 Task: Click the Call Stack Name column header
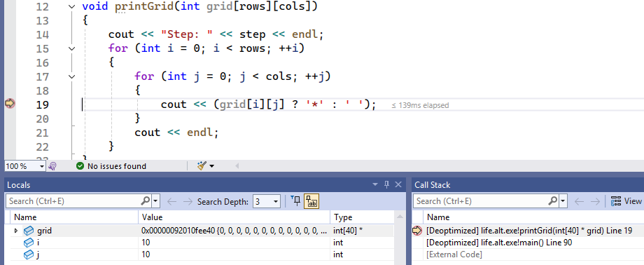534,217
